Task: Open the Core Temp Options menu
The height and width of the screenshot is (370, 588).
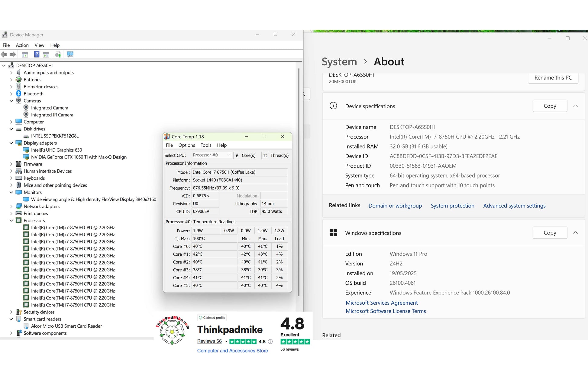Action: tap(187, 145)
